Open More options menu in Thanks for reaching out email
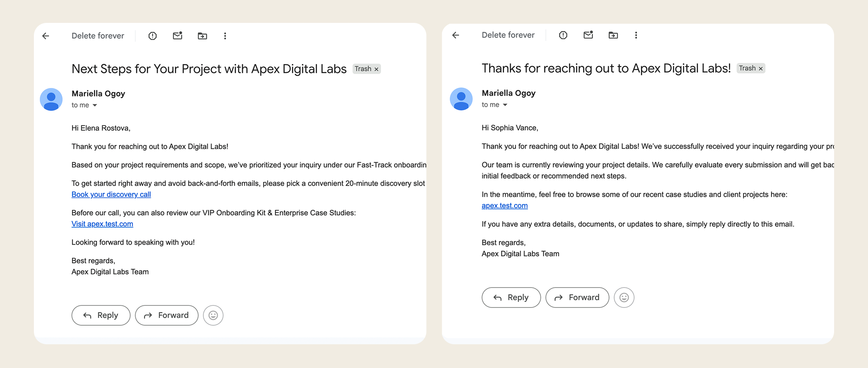Screen dimensions: 868x368 click(636, 35)
